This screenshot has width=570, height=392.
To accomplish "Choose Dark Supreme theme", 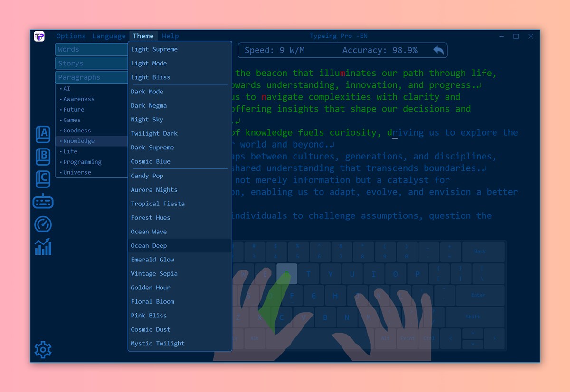I will 180,148.
